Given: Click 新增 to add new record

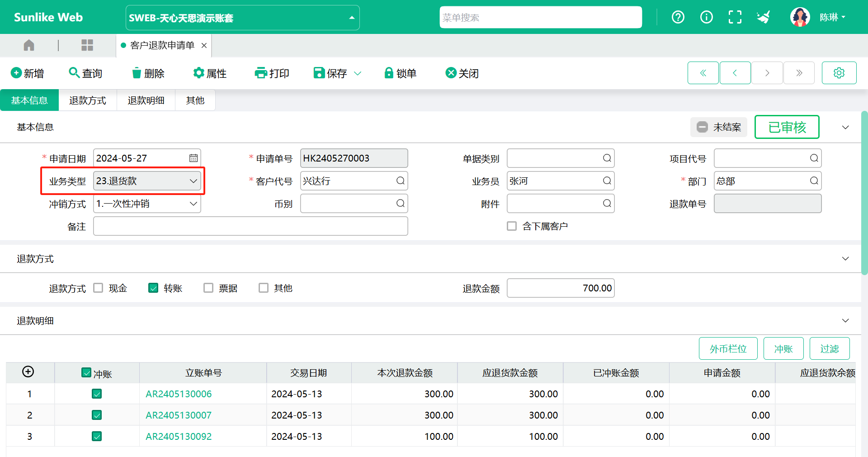Looking at the screenshot, I should (x=28, y=73).
